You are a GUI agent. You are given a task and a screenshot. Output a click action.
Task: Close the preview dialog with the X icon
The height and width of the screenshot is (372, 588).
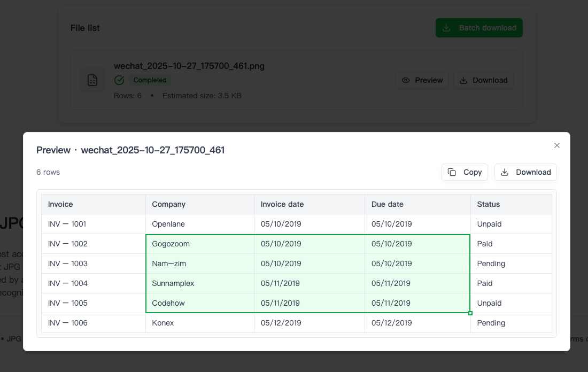coord(557,145)
